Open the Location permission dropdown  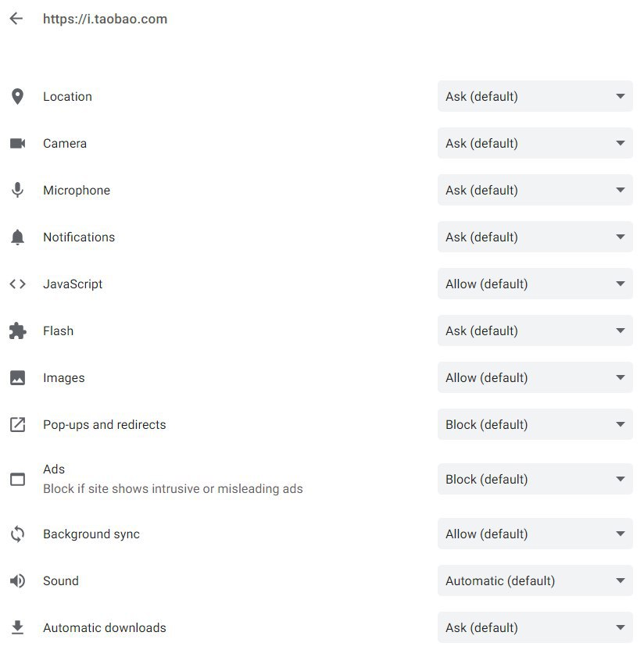(535, 97)
